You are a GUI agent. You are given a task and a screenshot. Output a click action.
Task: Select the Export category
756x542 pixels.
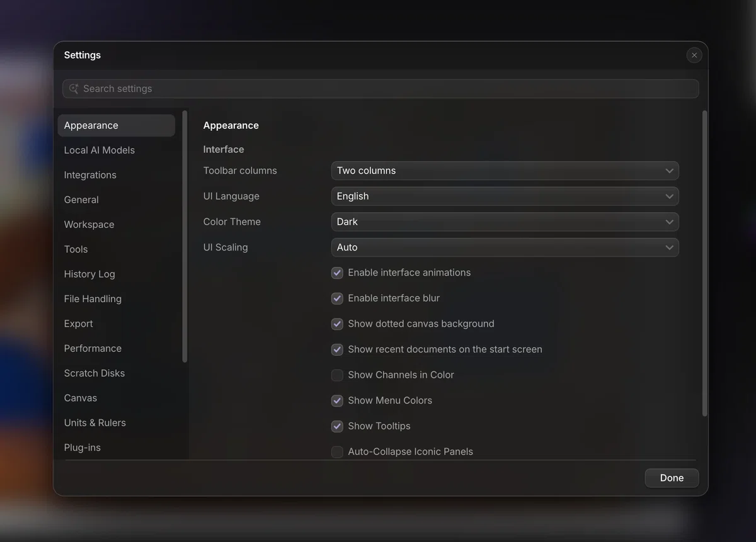(117, 324)
